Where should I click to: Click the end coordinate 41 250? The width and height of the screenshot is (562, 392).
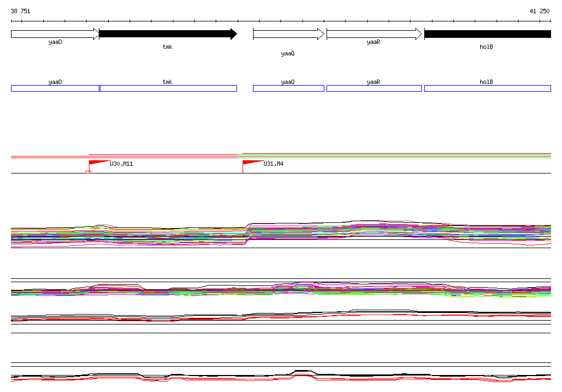(539, 11)
